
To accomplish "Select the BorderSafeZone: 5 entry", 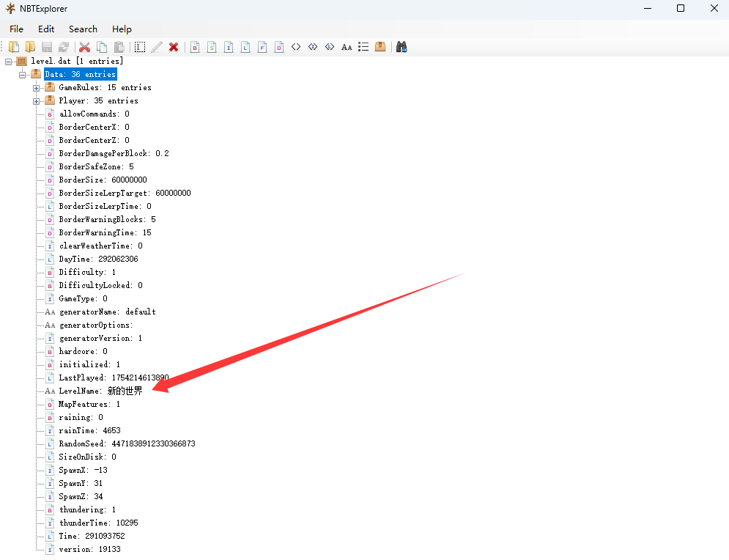I will pyautogui.click(x=96, y=166).
